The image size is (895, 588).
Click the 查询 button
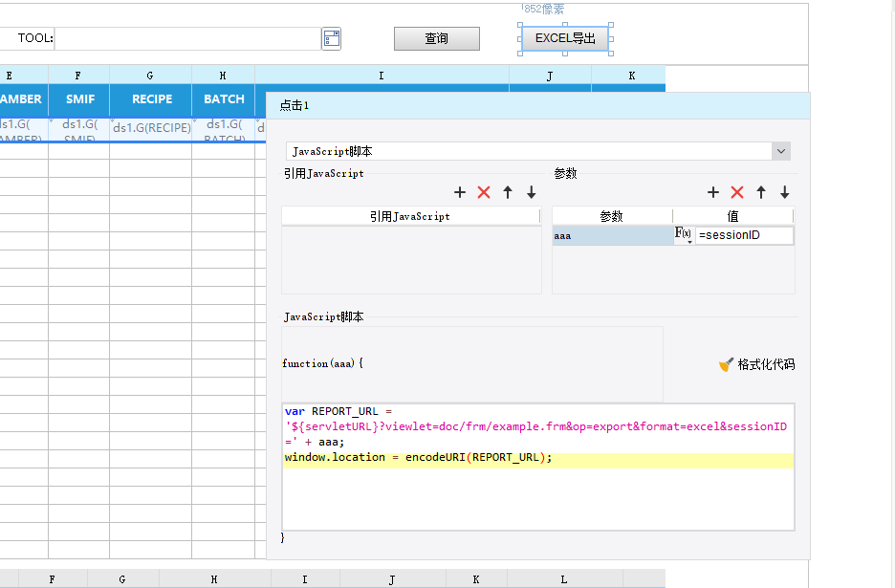436,38
